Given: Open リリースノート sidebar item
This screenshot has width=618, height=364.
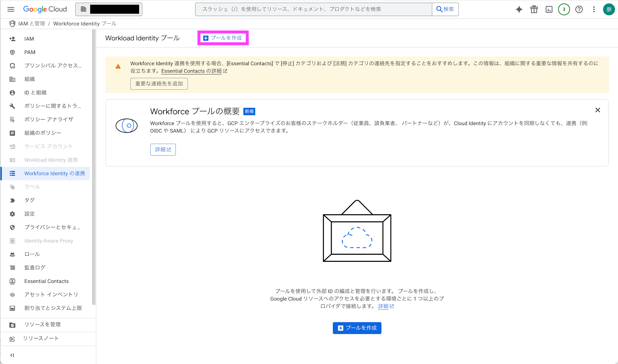Looking at the screenshot, I should [x=48, y=339].
